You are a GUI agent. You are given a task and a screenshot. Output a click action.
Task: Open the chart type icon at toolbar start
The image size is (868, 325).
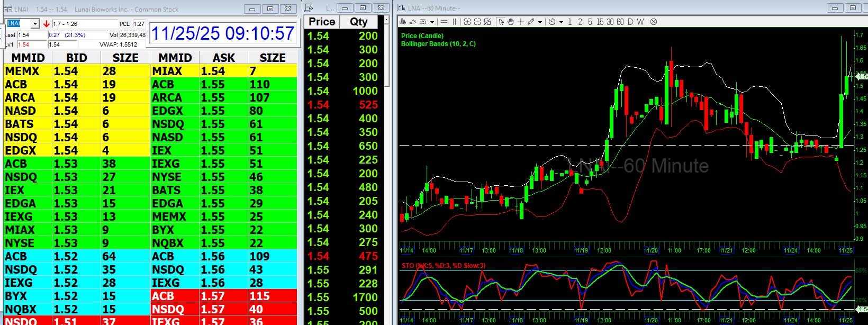(x=403, y=22)
